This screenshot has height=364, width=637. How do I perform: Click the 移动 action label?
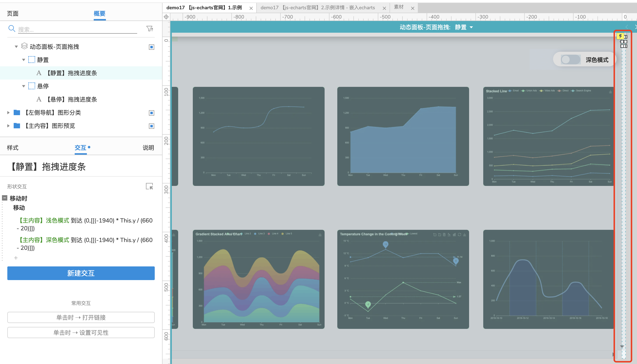19,208
